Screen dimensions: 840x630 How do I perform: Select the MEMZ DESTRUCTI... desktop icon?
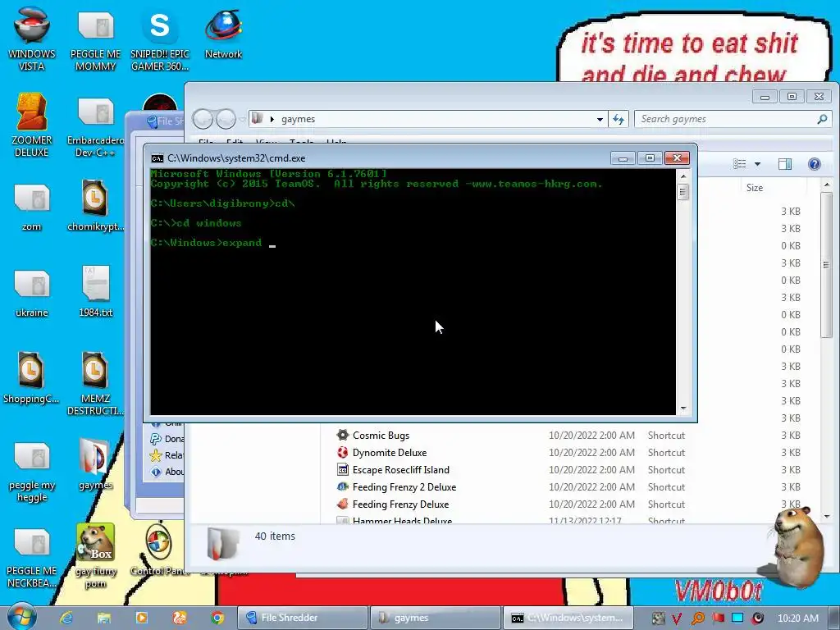tap(95, 384)
